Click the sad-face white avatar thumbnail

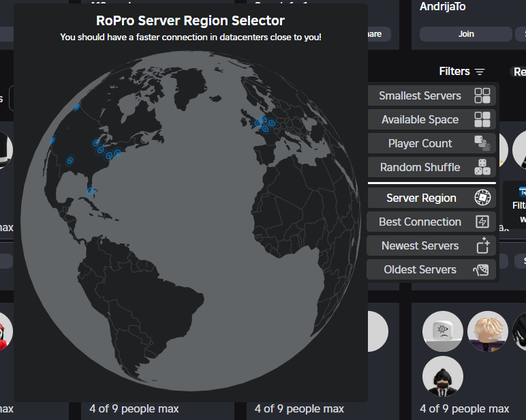[443, 331]
